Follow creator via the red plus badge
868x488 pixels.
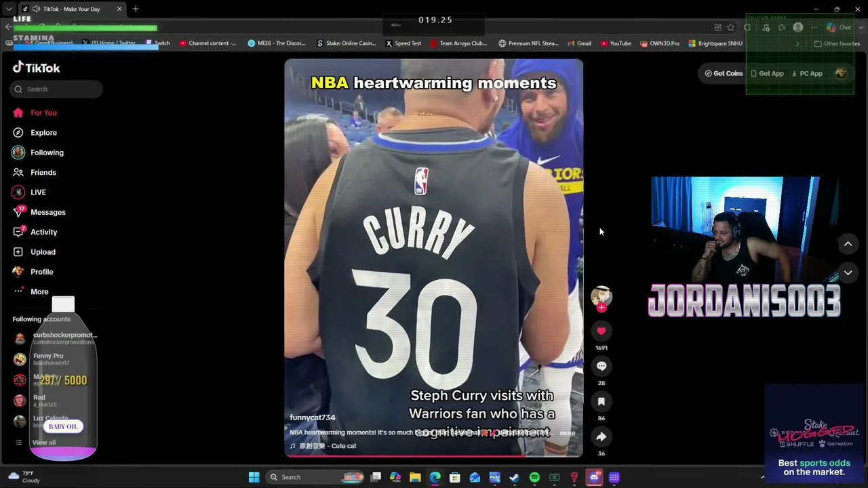(x=601, y=308)
